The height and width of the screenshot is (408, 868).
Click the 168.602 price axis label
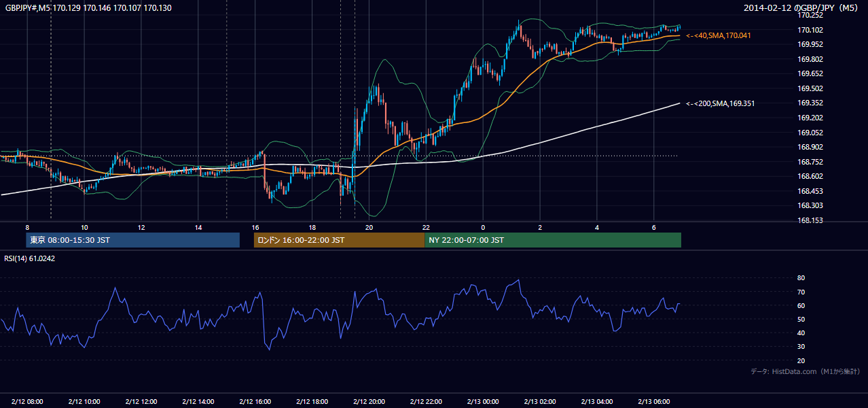[811, 176]
